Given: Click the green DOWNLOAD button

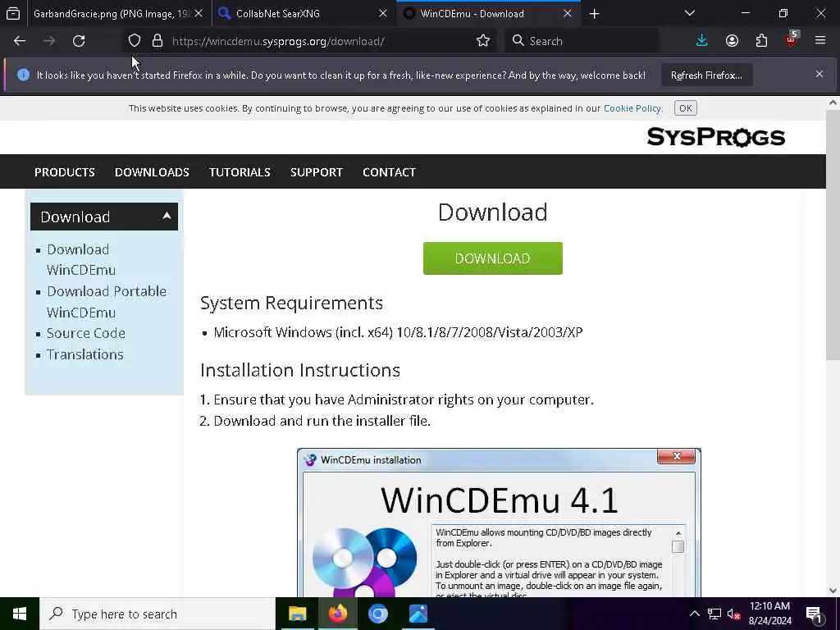Looking at the screenshot, I should (x=492, y=258).
